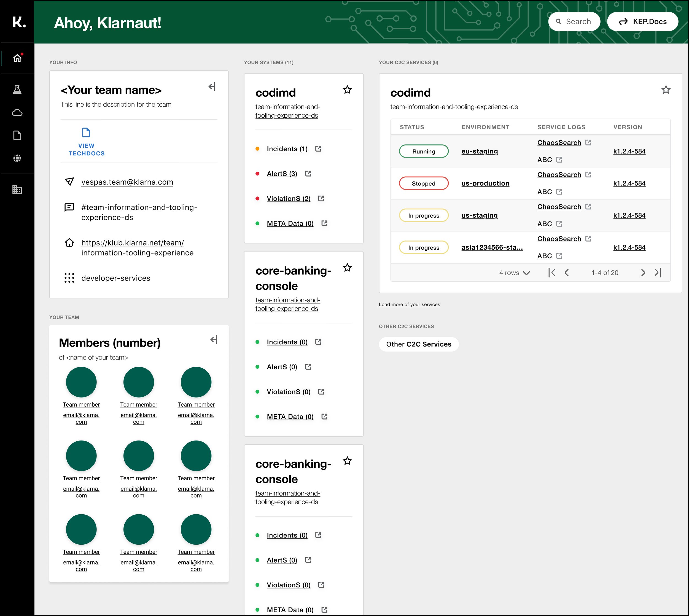Open the building sidebar icon
Image resolution: width=689 pixels, height=616 pixels.
click(17, 189)
